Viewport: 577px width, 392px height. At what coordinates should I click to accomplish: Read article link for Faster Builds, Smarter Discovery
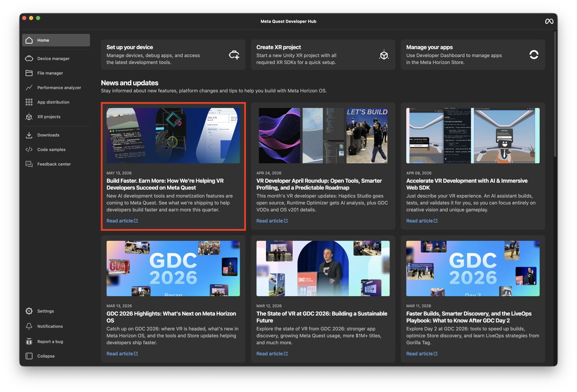pyautogui.click(x=422, y=354)
